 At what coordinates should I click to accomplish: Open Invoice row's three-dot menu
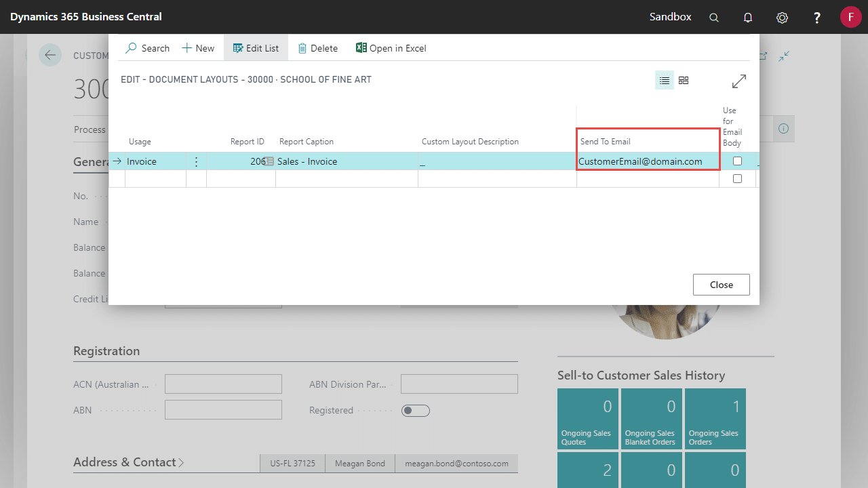(196, 161)
